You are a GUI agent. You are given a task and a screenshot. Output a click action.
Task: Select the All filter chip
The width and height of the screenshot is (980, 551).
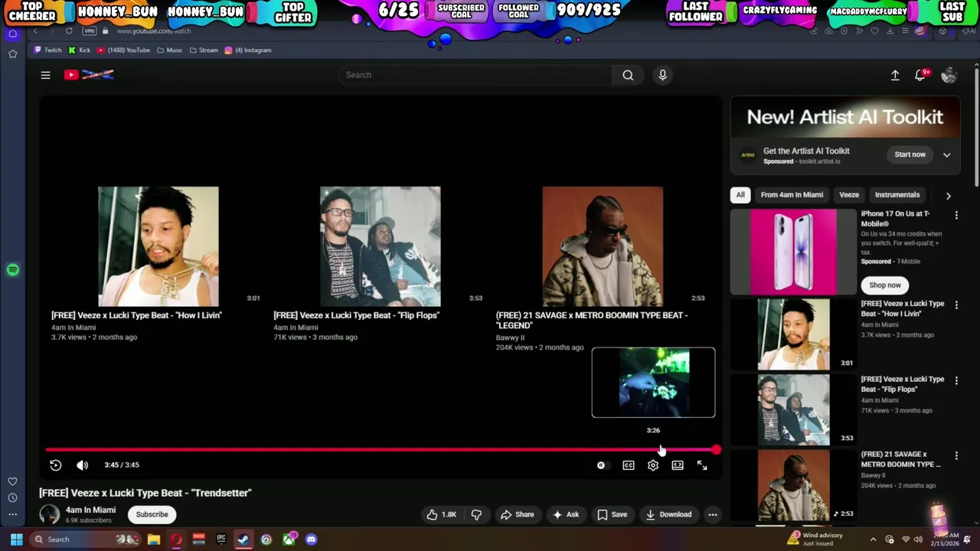[740, 195]
